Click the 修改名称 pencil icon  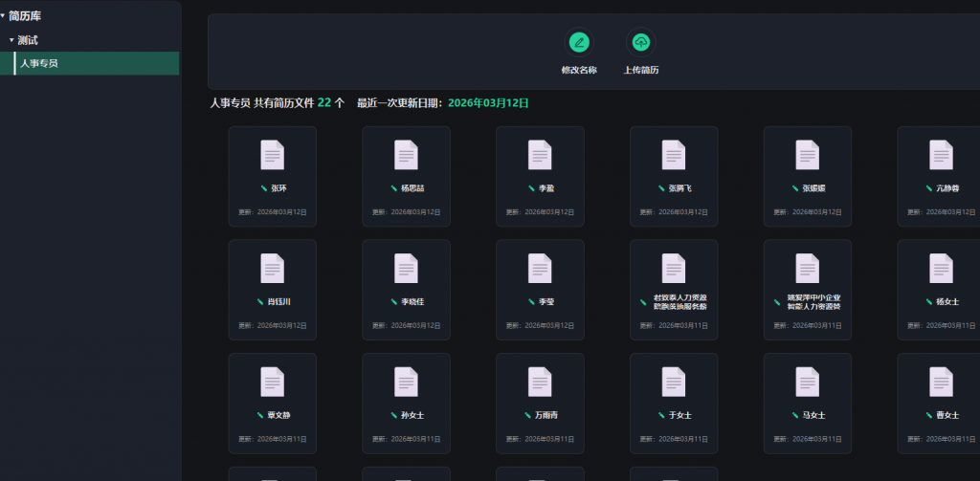[578, 42]
